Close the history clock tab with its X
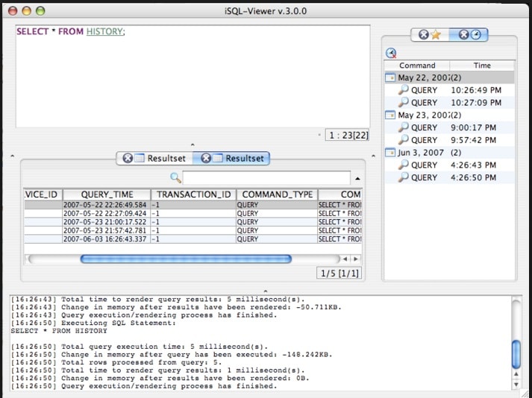This screenshot has width=532, height=398. [463, 34]
